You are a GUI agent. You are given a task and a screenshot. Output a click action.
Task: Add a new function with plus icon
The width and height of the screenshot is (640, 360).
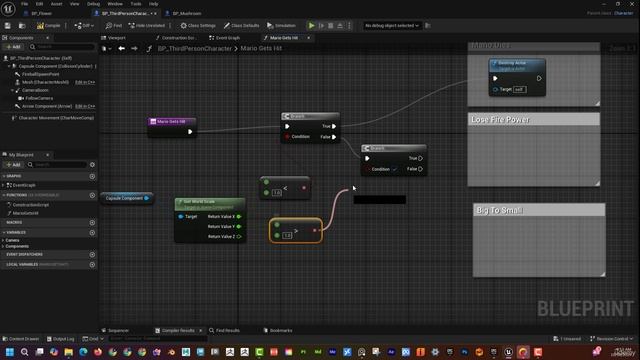tap(92, 196)
